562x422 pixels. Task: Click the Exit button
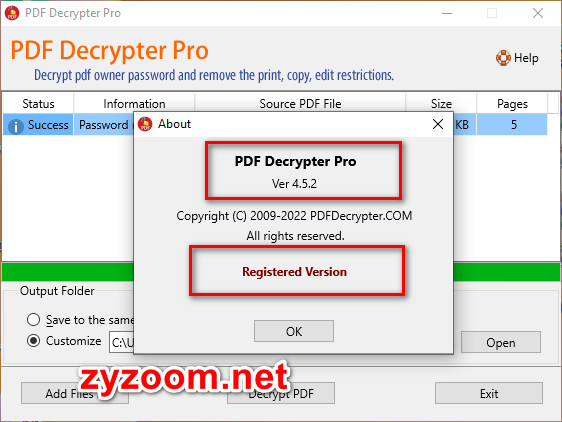pyautogui.click(x=489, y=393)
